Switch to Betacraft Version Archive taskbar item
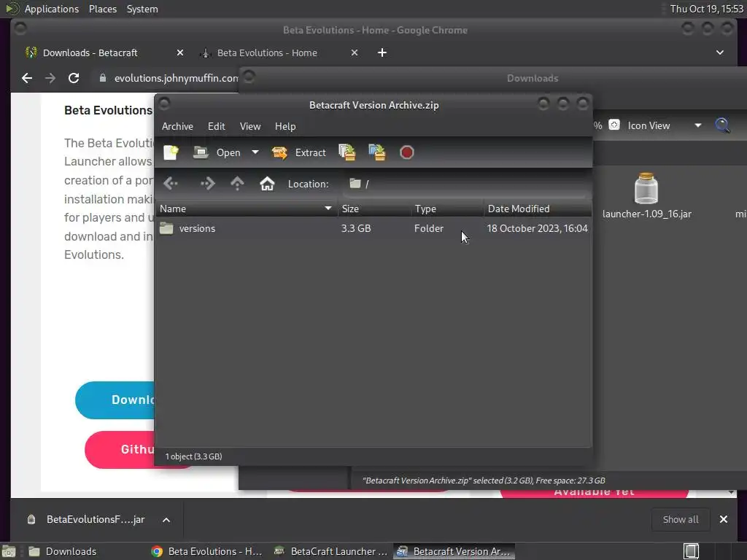The width and height of the screenshot is (747, 560). pyautogui.click(x=454, y=551)
